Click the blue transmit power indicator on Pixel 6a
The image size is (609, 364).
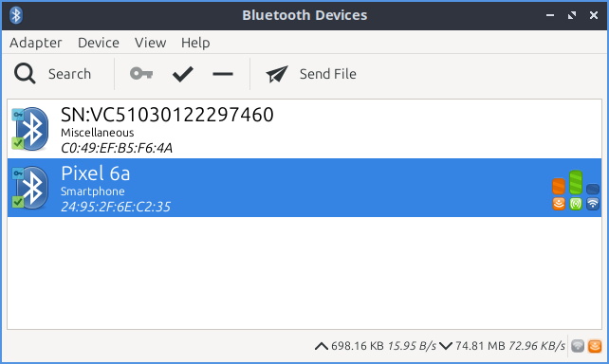tap(593, 189)
